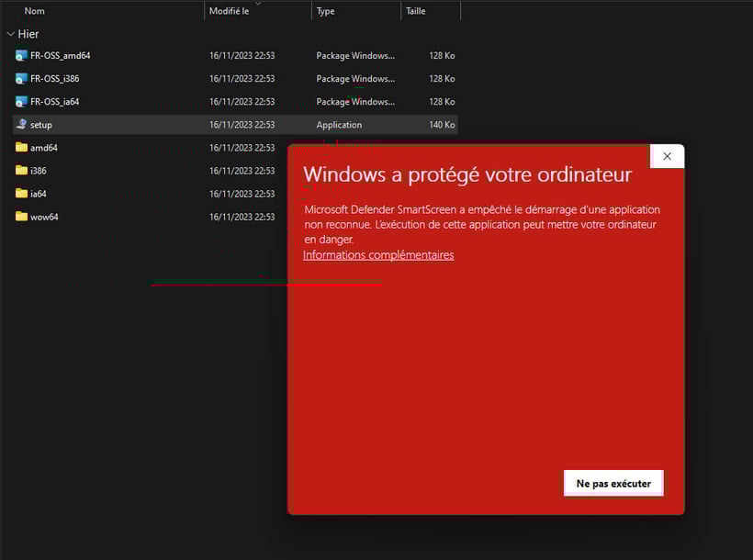Select the setup file name
Image resolution: width=753 pixels, height=560 pixels.
pyautogui.click(x=41, y=125)
